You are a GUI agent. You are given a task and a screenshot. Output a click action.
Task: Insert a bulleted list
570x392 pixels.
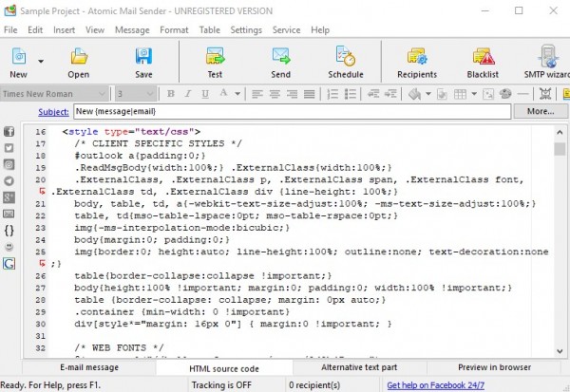click(350, 94)
